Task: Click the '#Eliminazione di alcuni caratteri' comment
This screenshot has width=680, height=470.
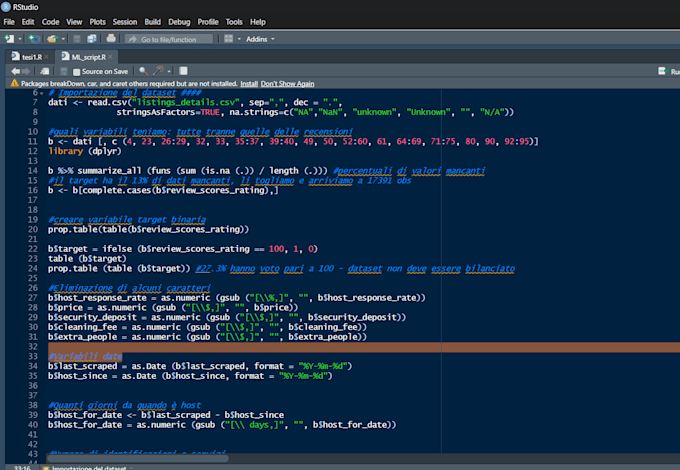Action: [x=129, y=288]
